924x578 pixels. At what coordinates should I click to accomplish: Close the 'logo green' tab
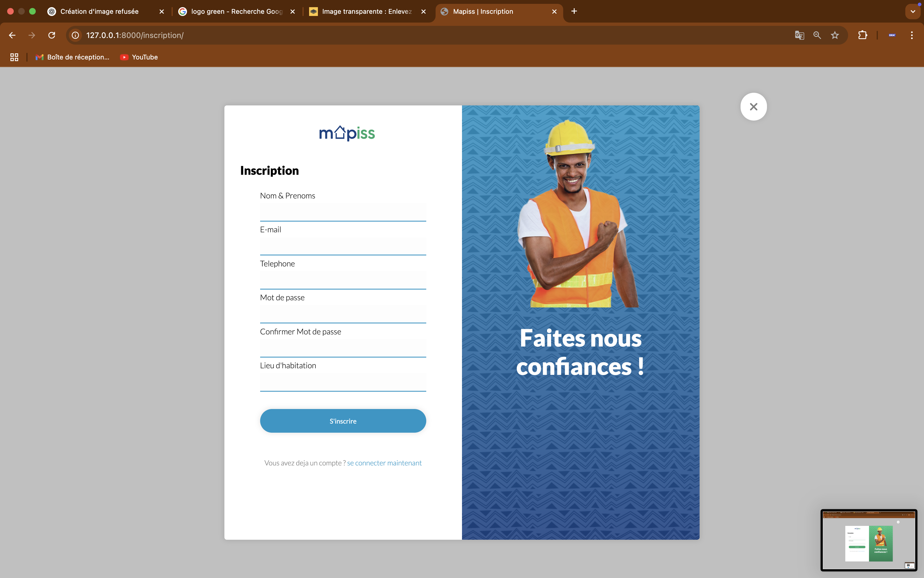293,12
